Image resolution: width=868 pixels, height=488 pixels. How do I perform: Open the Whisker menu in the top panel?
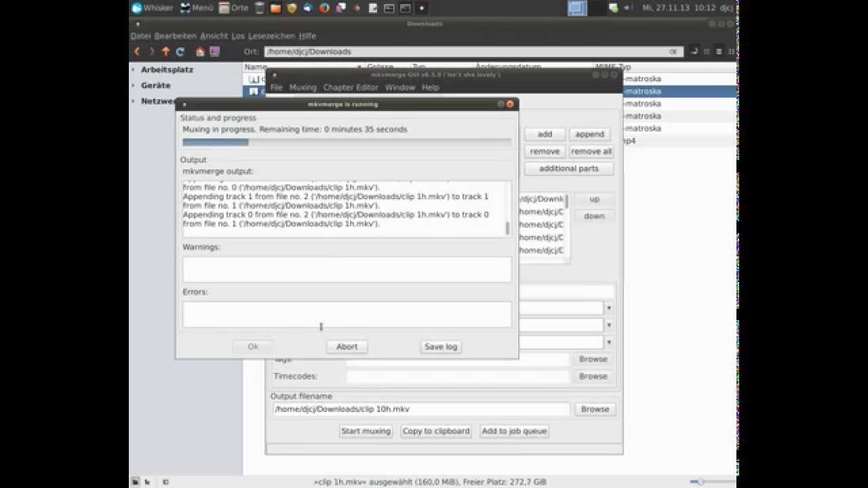[153, 8]
